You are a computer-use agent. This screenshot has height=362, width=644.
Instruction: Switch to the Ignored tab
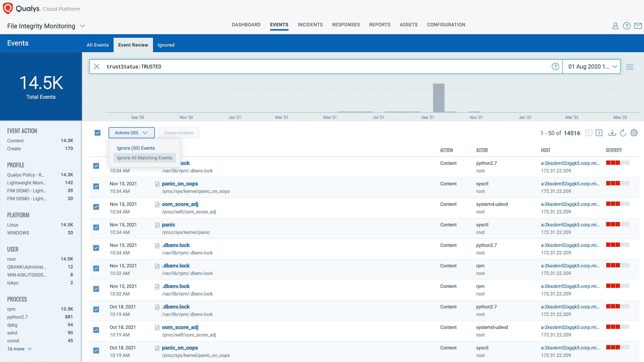pyautogui.click(x=166, y=45)
